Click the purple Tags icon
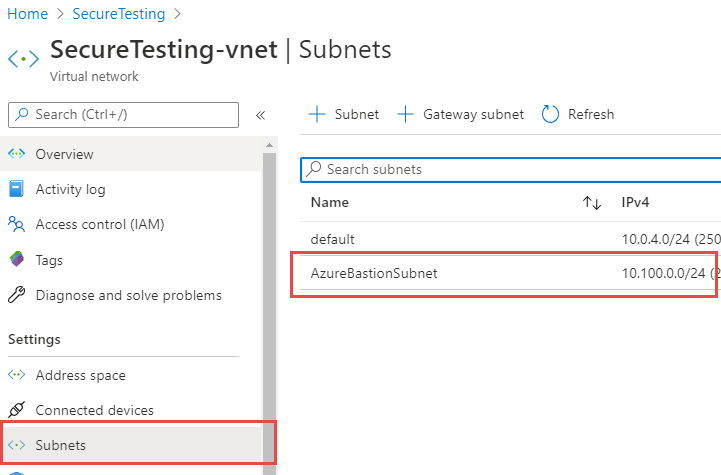Screen dimensions: 721x475 point(17,259)
